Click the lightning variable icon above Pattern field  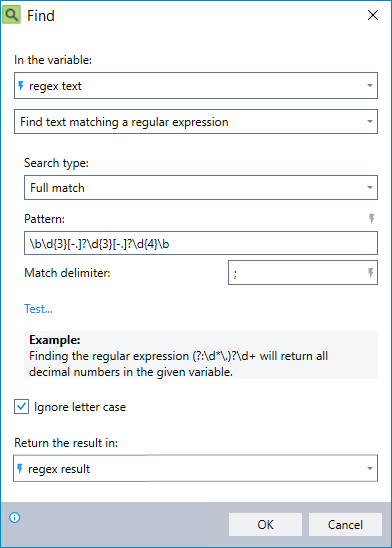pos(372,218)
